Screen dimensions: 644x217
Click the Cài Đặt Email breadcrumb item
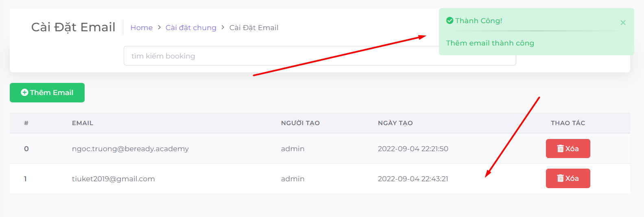coord(254,28)
